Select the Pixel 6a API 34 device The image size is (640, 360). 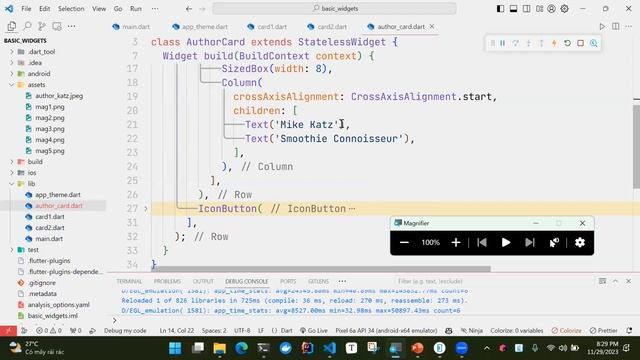[x=386, y=331]
